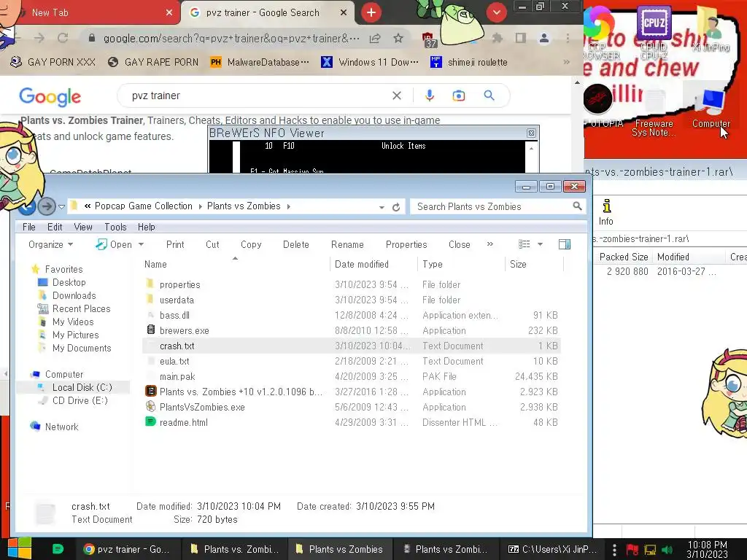This screenshot has height=560, width=747.
Task: Click the Properties toolbar button
Action: pyautogui.click(x=406, y=244)
